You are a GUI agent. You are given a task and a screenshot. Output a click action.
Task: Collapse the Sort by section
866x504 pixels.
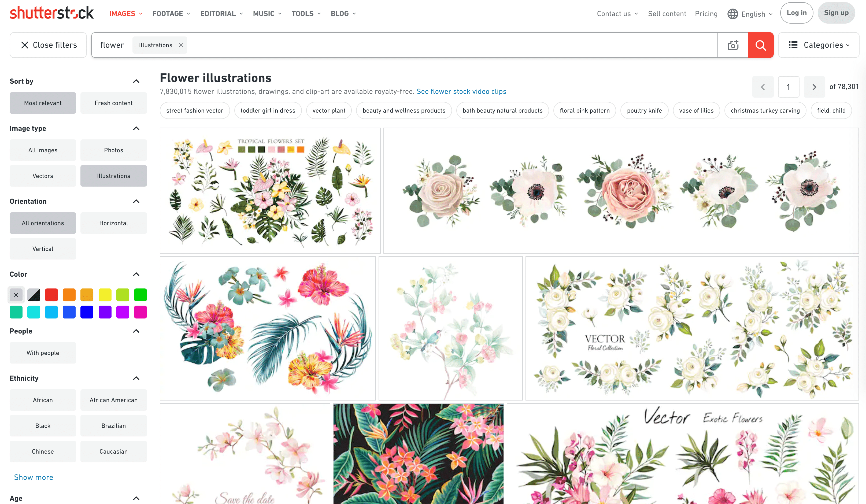point(136,81)
